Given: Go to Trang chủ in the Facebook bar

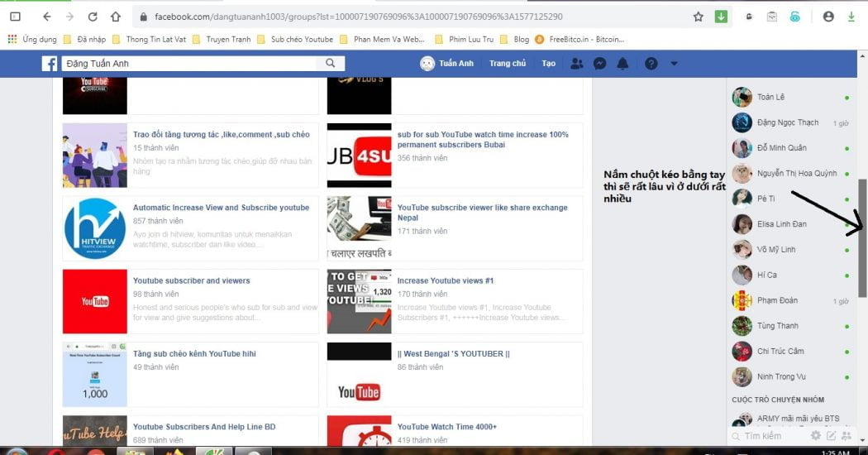Looking at the screenshot, I should tap(507, 63).
